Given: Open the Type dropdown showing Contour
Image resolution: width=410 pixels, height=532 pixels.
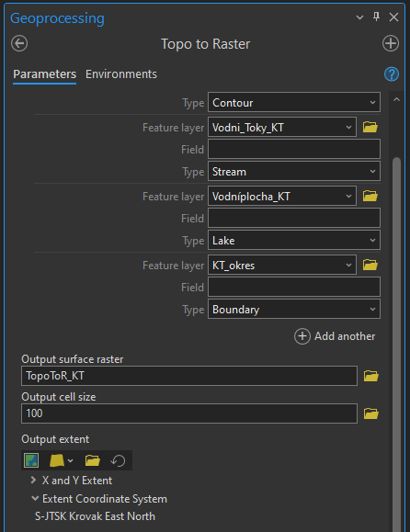Looking at the screenshot, I should pos(294,103).
